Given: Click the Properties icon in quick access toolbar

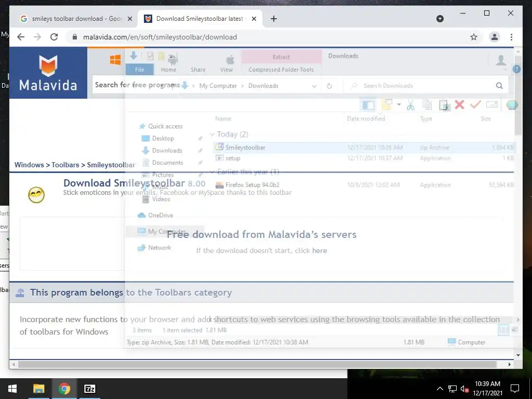Looking at the screenshot, I should tap(150, 56).
